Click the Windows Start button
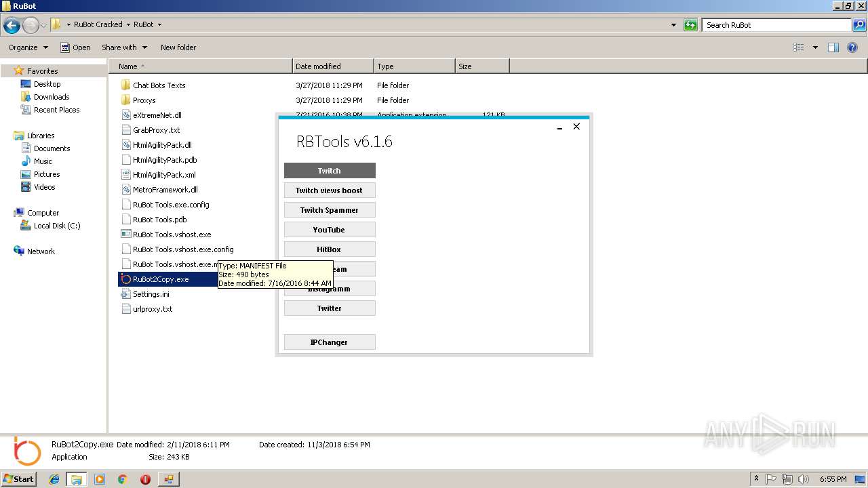868x488 pixels. coord(19,479)
